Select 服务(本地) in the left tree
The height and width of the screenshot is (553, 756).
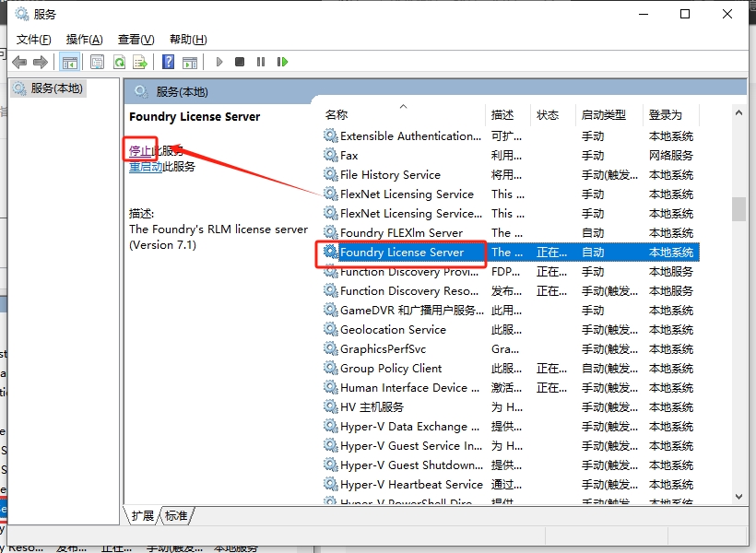coord(56,88)
